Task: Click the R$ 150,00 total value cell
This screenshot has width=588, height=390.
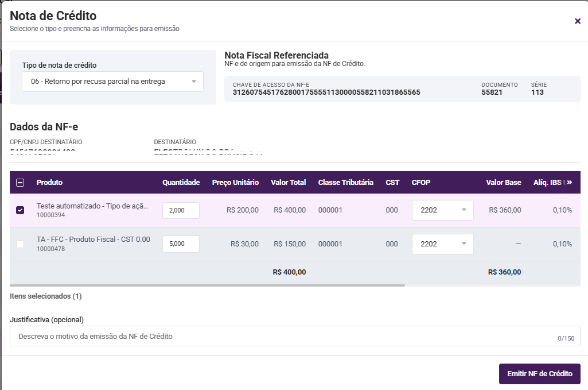Action: click(x=290, y=244)
